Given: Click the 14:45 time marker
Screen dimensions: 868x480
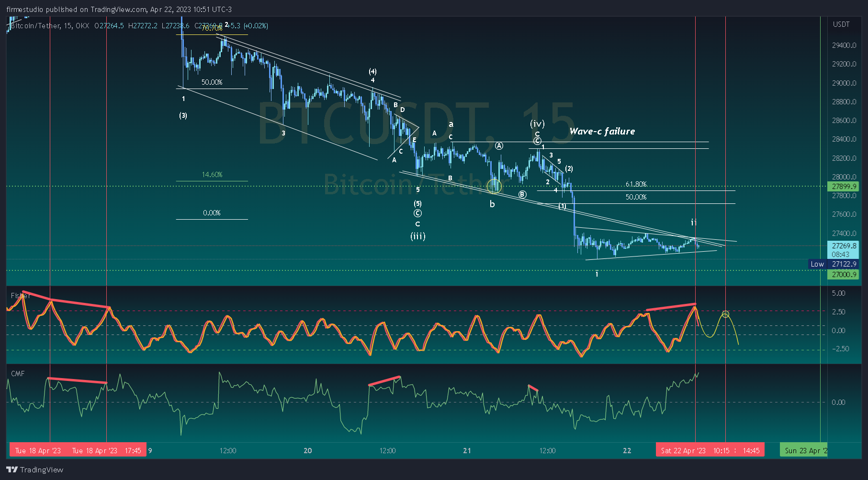Looking at the screenshot, I should [751, 450].
